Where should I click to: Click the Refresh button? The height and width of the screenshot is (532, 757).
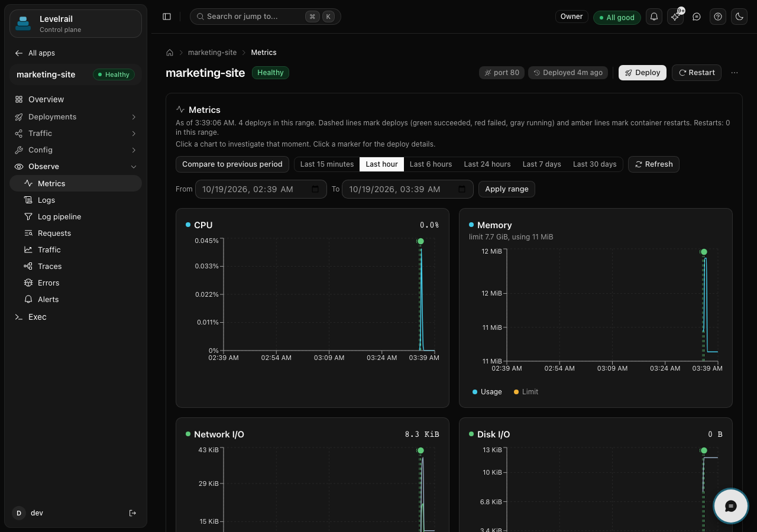pos(654,164)
